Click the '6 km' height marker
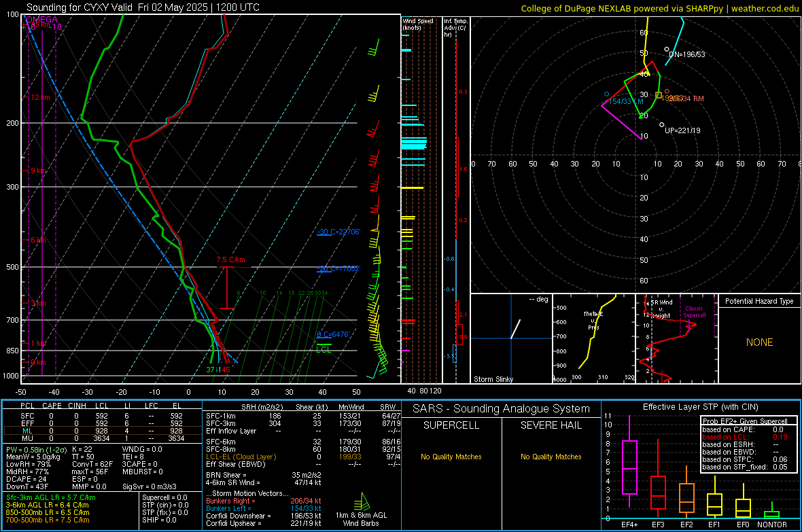Screen dimensions: 802x532 (38, 240)
